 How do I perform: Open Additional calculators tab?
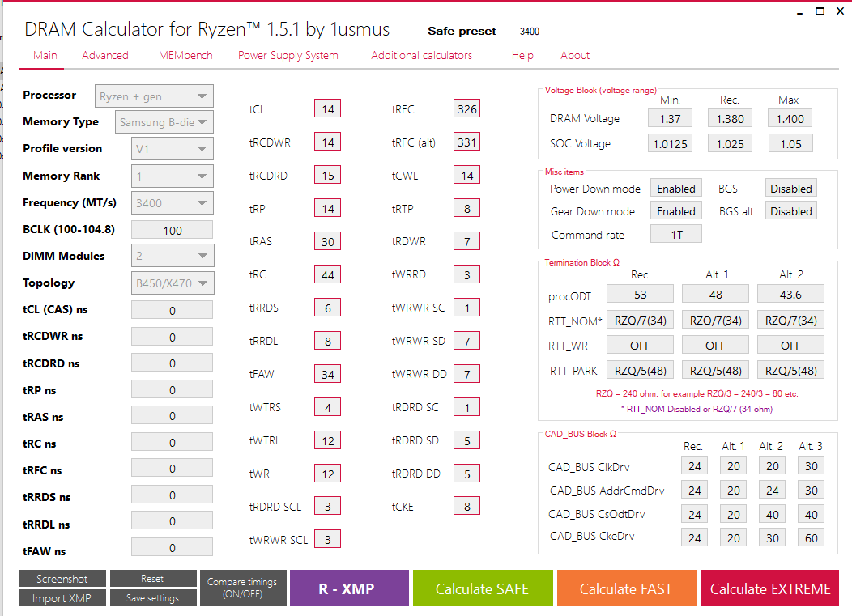point(422,55)
